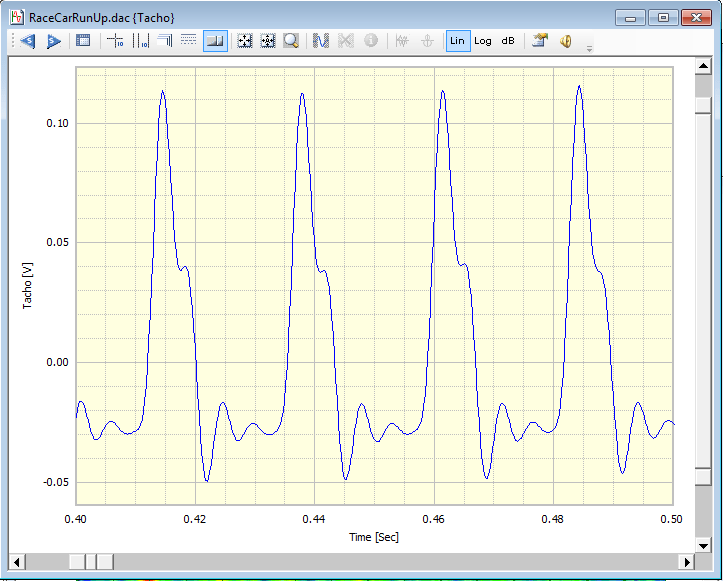723x581 pixels.
Task: Click the blue previous arrow toolbar icon
Action: tap(27, 41)
